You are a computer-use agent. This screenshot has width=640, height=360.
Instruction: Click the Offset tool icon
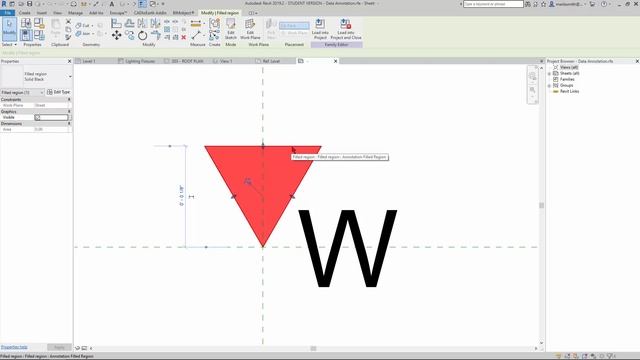coord(130,23)
